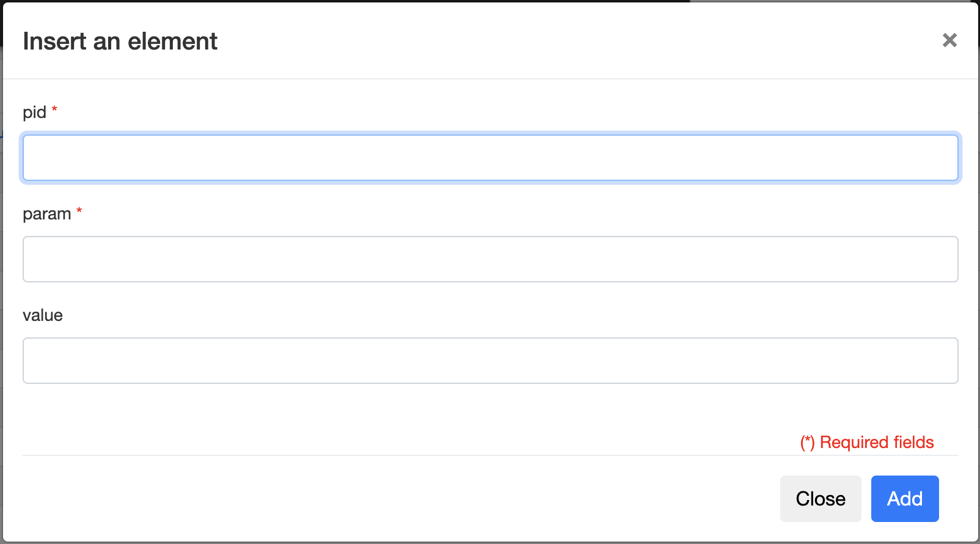
Task: Click the red asterisk beside pid
Action: click(x=54, y=109)
